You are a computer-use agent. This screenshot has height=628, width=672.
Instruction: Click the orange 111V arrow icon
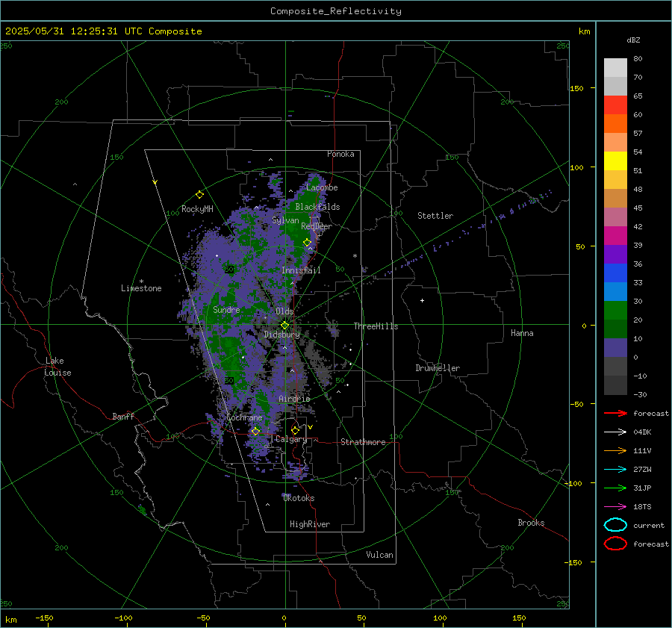click(x=615, y=450)
